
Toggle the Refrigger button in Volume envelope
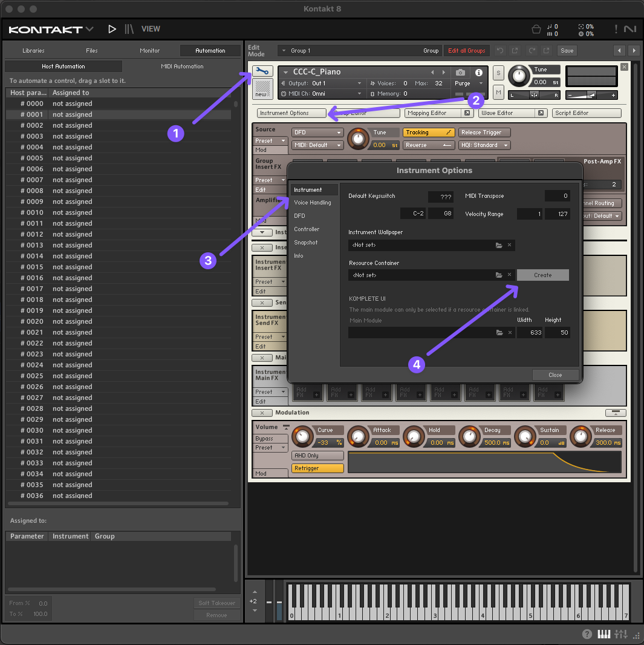pos(317,468)
